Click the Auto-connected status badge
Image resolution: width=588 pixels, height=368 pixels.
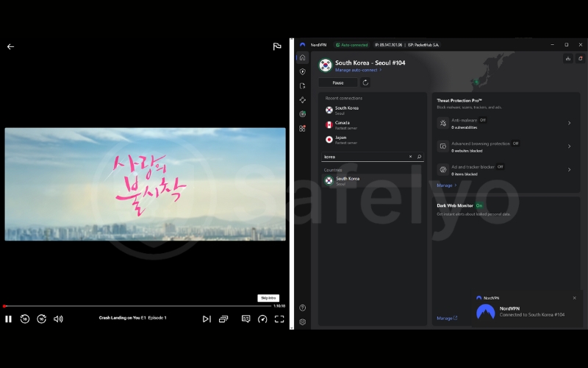(352, 45)
